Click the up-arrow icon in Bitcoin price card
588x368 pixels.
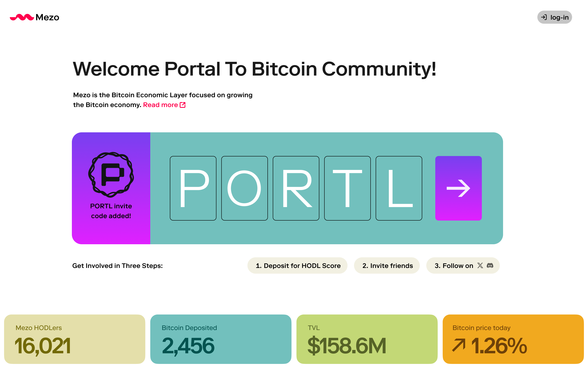point(459,345)
